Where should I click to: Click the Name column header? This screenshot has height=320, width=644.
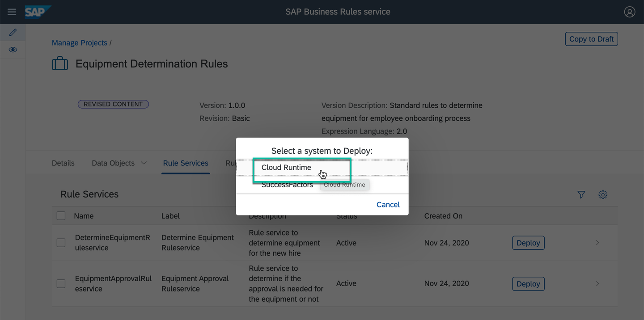click(84, 216)
